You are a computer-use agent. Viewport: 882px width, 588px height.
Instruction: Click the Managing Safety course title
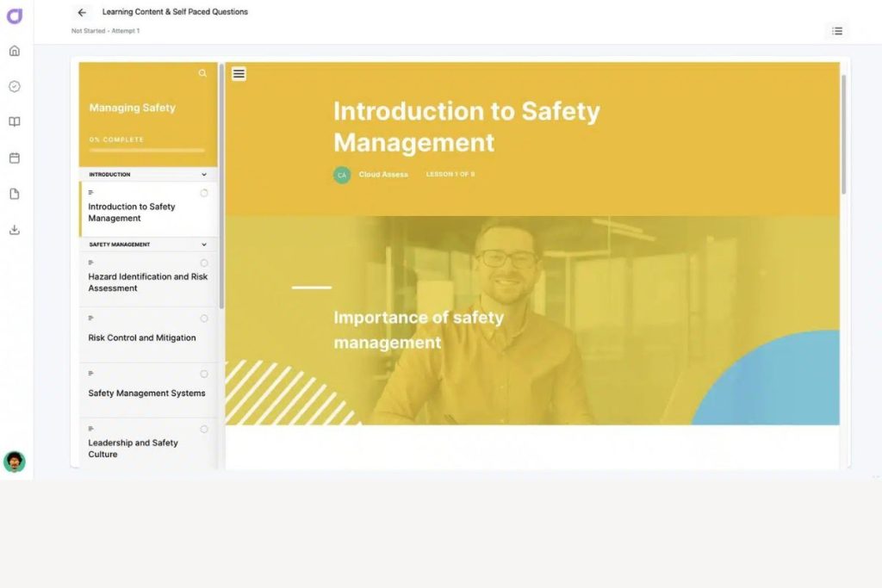tap(132, 108)
